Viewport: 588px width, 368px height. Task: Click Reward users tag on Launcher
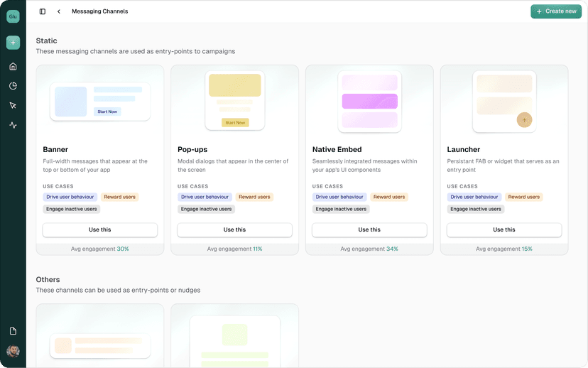[x=524, y=197]
